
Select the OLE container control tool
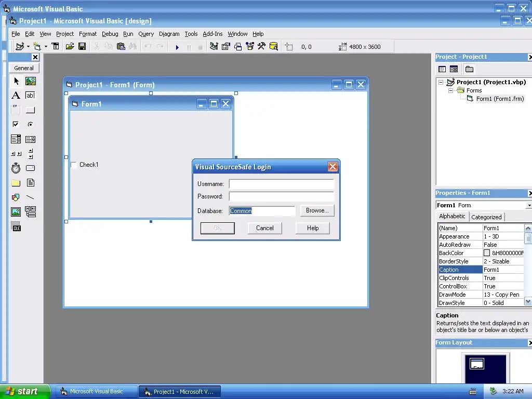click(16, 227)
